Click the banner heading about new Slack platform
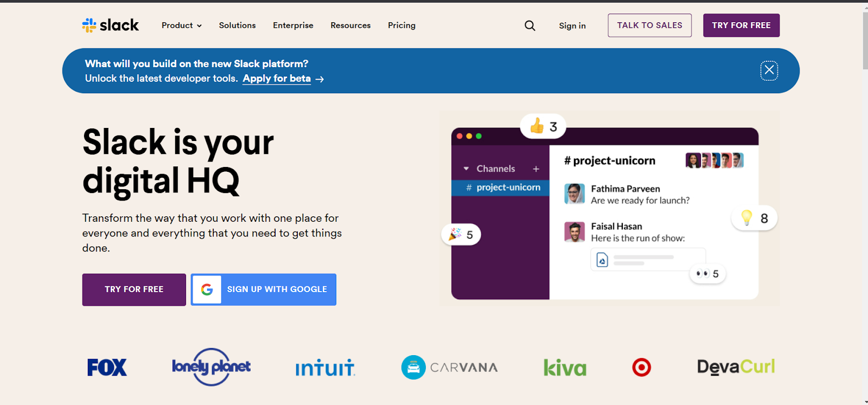The width and height of the screenshot is (868, 405). (x=196, y=64)
